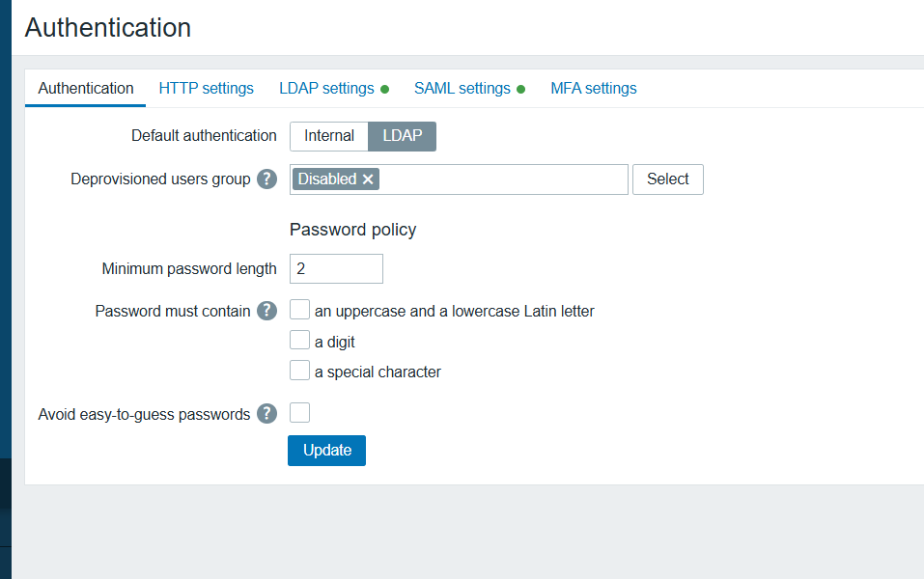Tick the Avoid easy-to-guess passwords checkbox
This screenshot has height=579, width=924.
point(300,413)
